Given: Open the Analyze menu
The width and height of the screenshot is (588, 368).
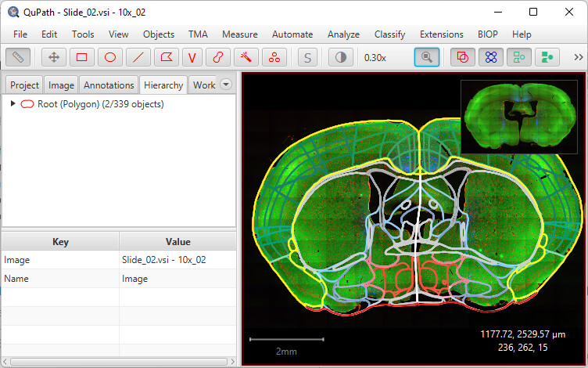Looking at the screenshot, I should coord(343,34).
